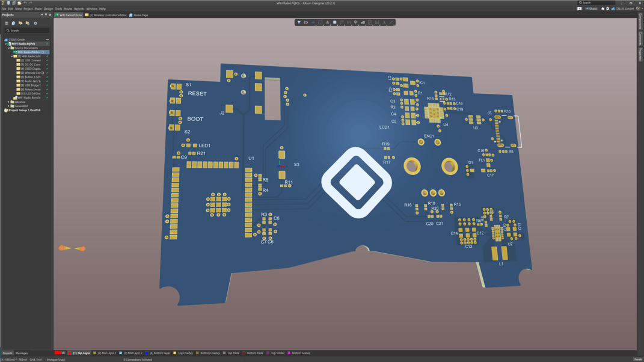The height and width of the screenshot is (362, 644).
Task: Select [4] OLED Display schematic document
Action: point(31,69)
